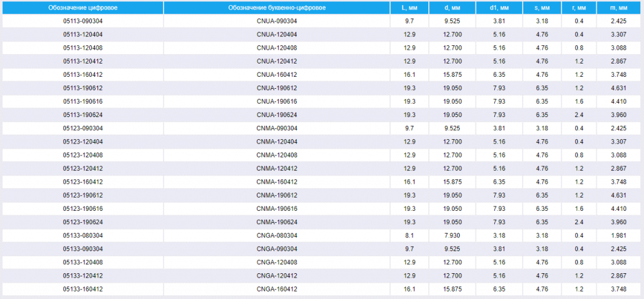Select cell CNMA-160412

point(277,182)
